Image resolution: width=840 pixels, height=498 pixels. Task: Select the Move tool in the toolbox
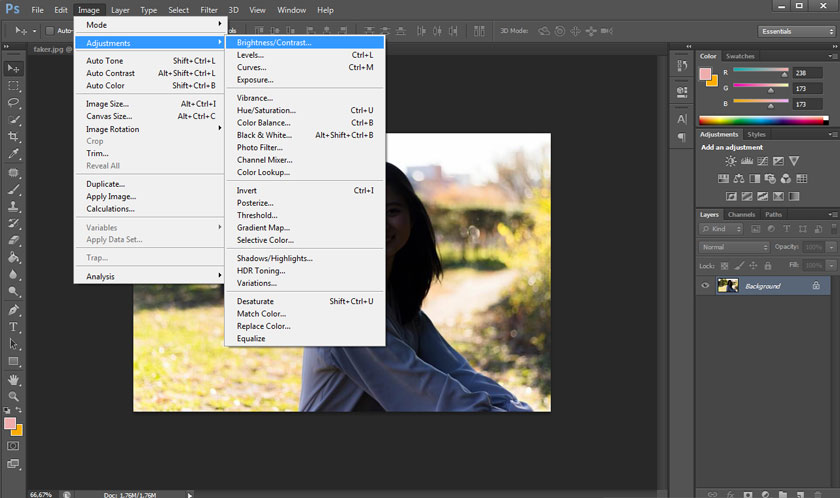pos(14,68)
